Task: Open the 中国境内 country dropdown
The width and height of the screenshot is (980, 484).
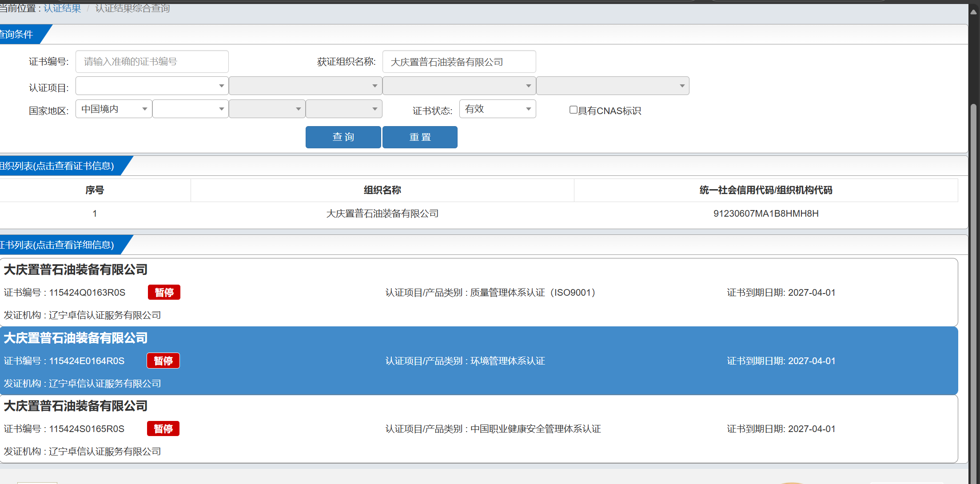Action: pos(114,109)
